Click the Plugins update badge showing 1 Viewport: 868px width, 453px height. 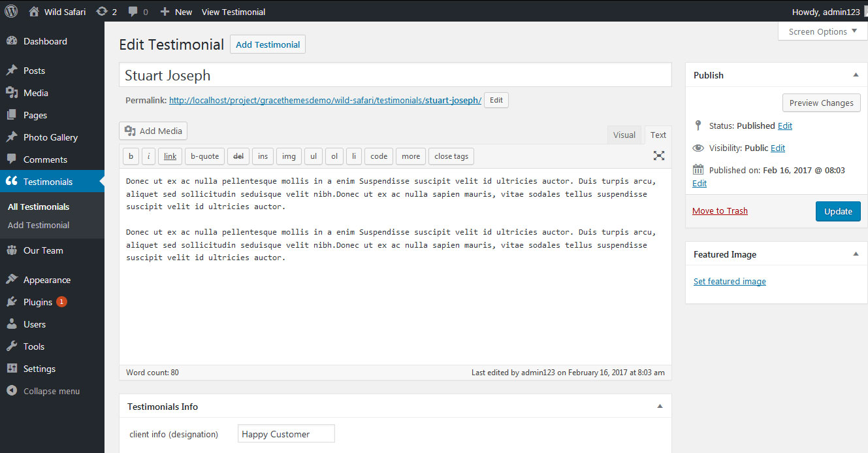[61, 302]
